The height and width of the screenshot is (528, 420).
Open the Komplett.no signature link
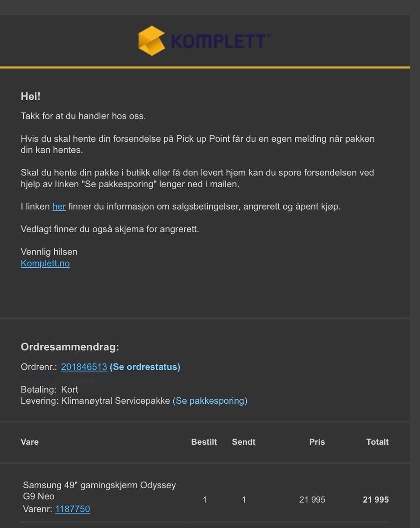(x=45, y=263)
